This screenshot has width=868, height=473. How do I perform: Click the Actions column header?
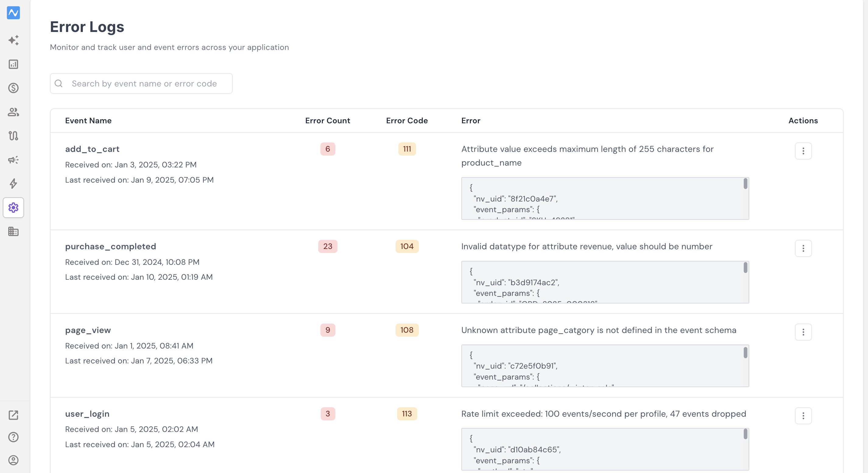[803, 121]
